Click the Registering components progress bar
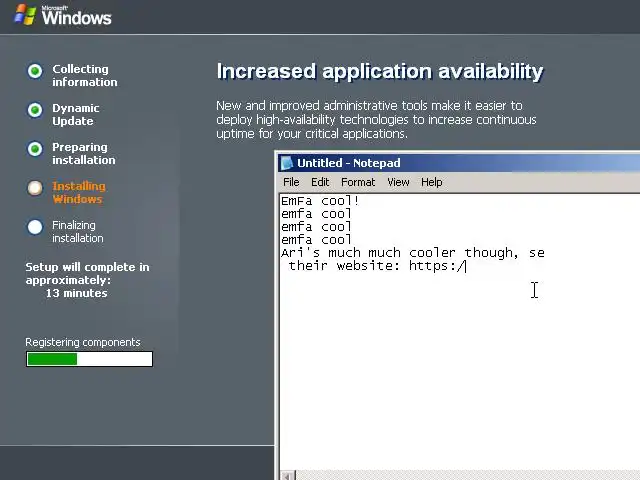 click(89, 359)
